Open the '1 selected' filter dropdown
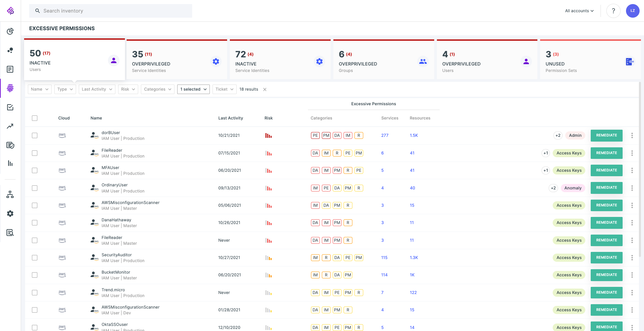Viewport: 644px width, 331px height. (194, 89)
